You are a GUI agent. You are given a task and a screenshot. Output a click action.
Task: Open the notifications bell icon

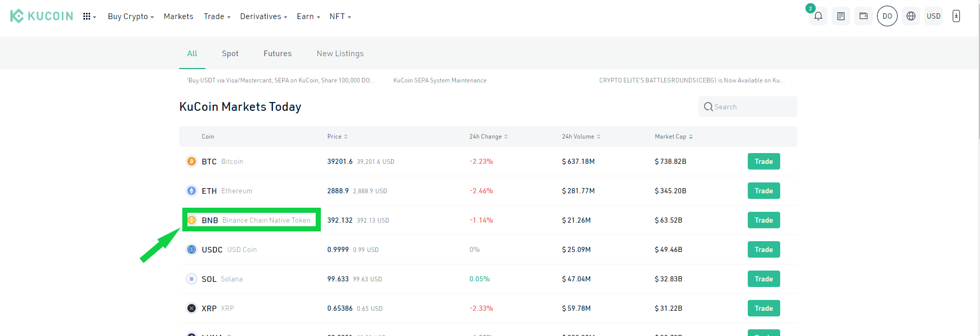(x=818, y=16)
